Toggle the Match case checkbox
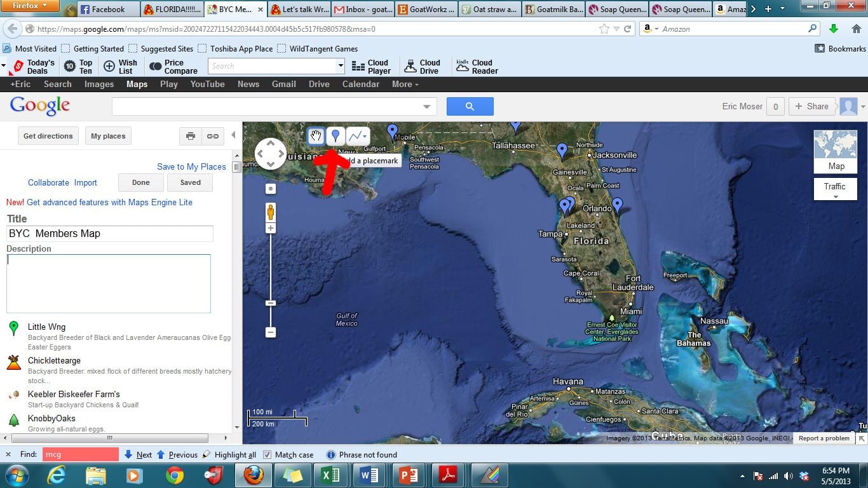The width and height of the screenshot is (868, 488). (x=268, y=455)
